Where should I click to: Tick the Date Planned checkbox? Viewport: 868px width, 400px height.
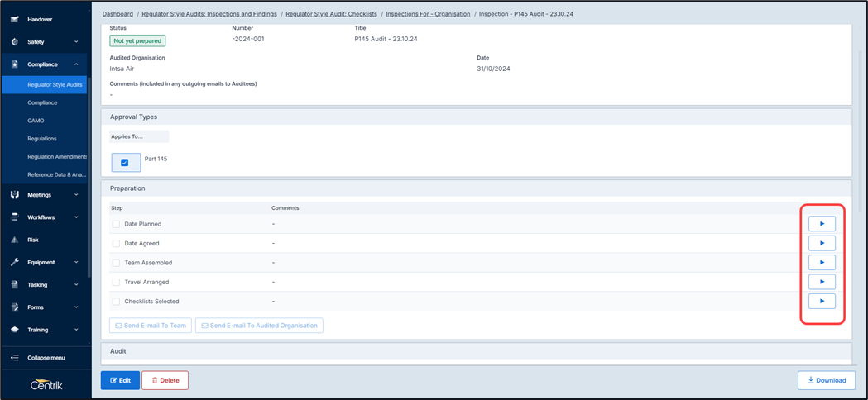pos(116,224)
